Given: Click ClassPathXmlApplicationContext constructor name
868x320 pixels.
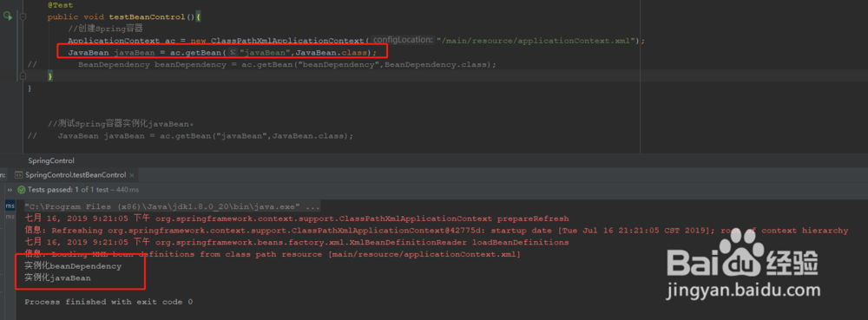Looking at the screenshot, I should tap(288, 41).
